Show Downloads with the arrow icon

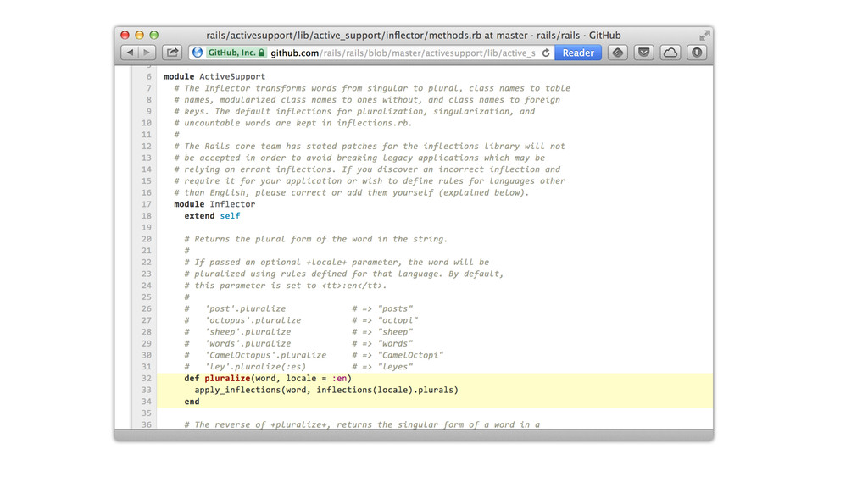pyautogui.click(x=697, y=53)
